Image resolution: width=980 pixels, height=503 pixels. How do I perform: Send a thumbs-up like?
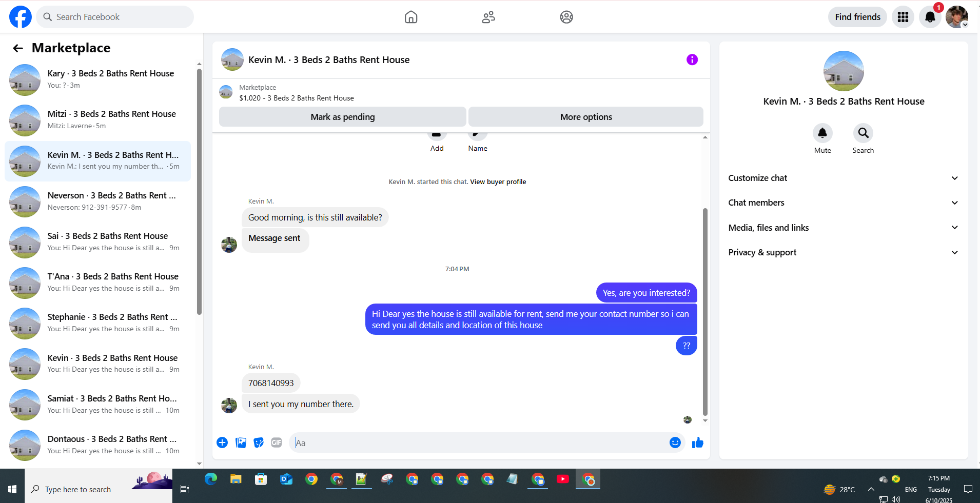pyautogui.click(x=698, y=442)
